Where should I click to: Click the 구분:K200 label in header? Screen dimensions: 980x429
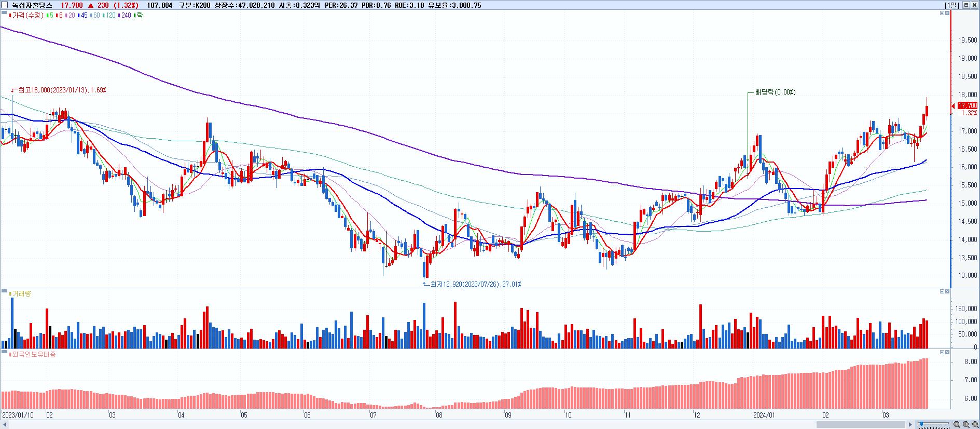tap(194, 5)
